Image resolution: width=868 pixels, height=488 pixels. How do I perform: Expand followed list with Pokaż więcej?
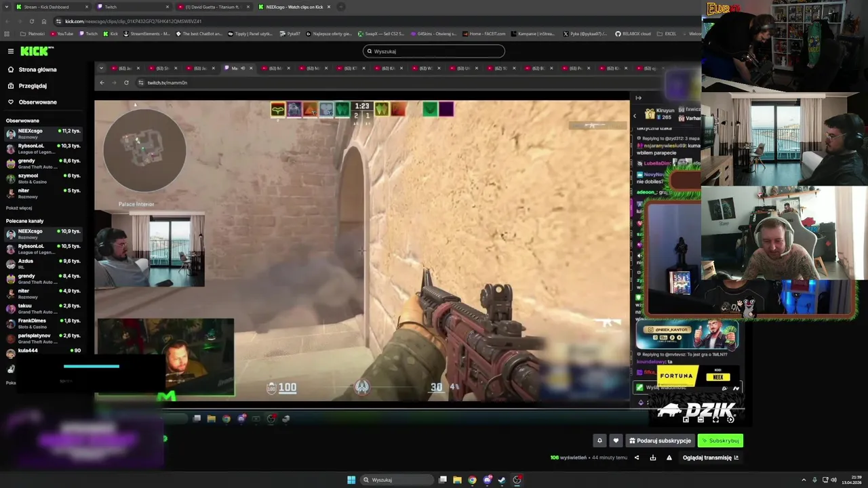pos(19,208)
